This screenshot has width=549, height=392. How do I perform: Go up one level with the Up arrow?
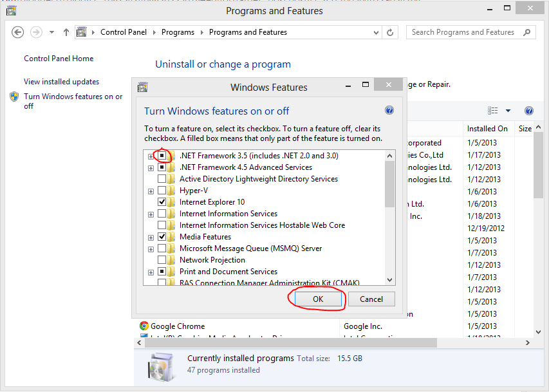pyautogui.click(x=66, y=32)
